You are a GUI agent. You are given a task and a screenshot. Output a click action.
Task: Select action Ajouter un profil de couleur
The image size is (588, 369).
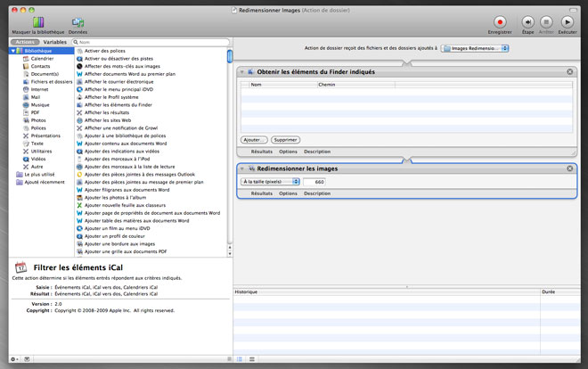[x=114, y=236]
